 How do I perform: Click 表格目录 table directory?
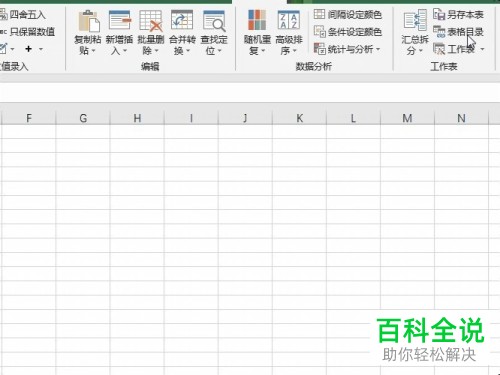click(x=458, y=32)
